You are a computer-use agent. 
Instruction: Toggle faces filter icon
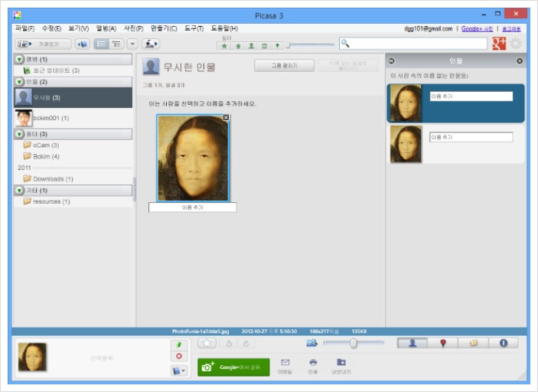[251, 46]
